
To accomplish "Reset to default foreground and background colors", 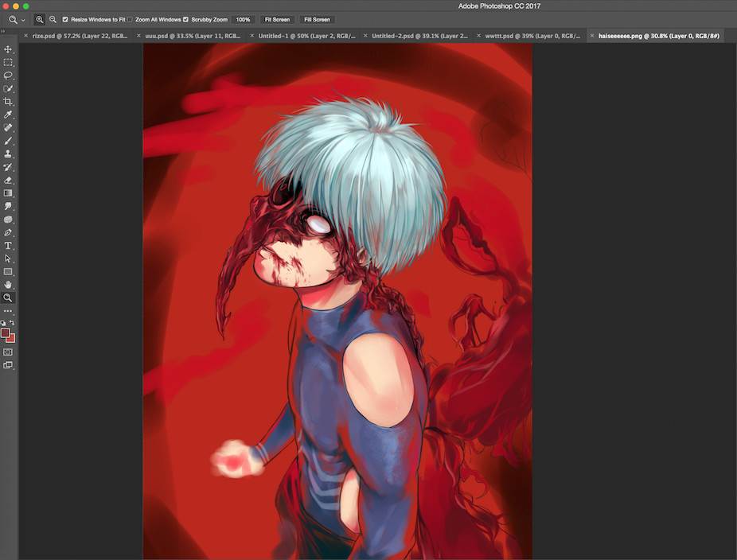I will (3, 323).
